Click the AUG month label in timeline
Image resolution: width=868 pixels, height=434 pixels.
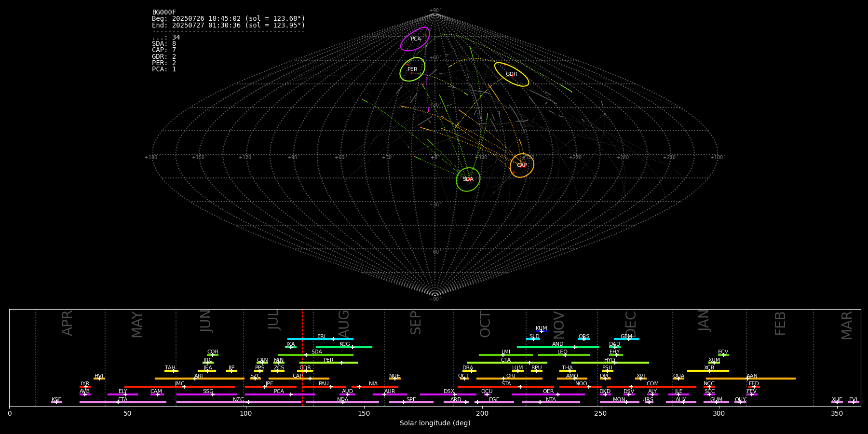344,323
